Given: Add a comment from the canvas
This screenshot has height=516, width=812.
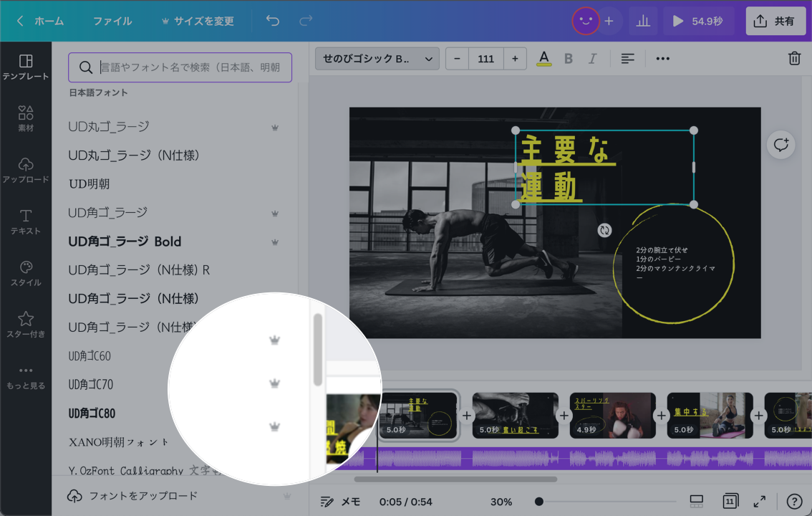Looking at the screenshot, I should 780,145.
